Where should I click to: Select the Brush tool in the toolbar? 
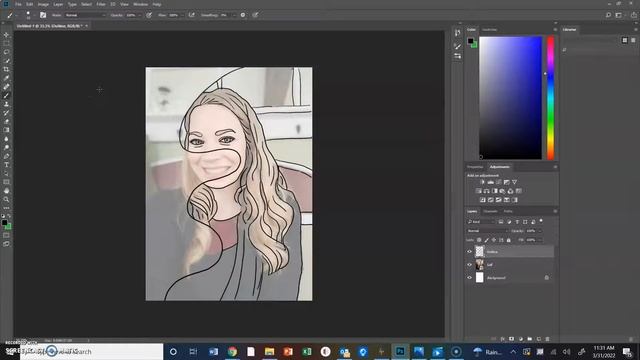click(x=6, y=96)
